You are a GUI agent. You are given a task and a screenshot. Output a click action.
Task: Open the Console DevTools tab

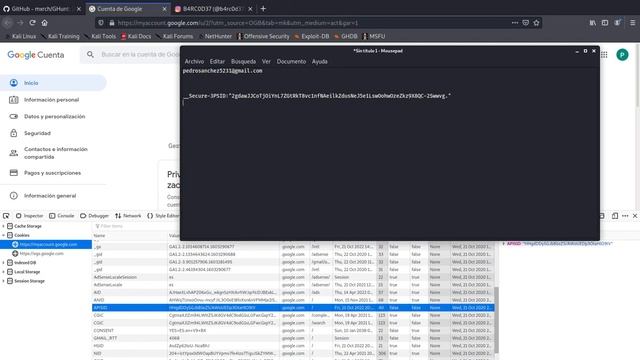coord(62,216)
